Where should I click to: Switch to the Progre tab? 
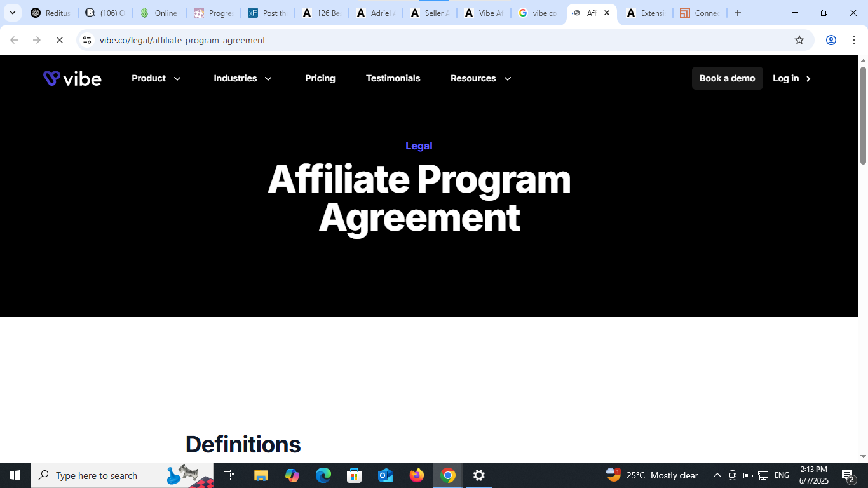214,13
